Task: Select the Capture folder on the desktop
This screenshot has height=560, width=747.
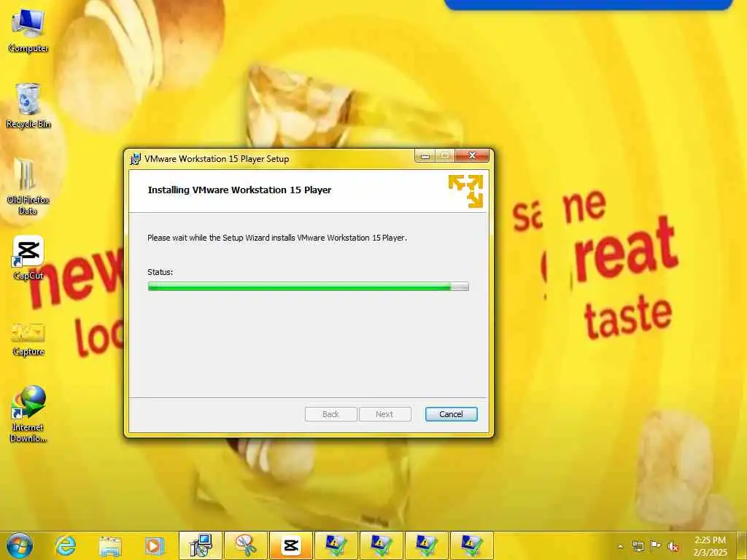Action: tap(28, 338)
